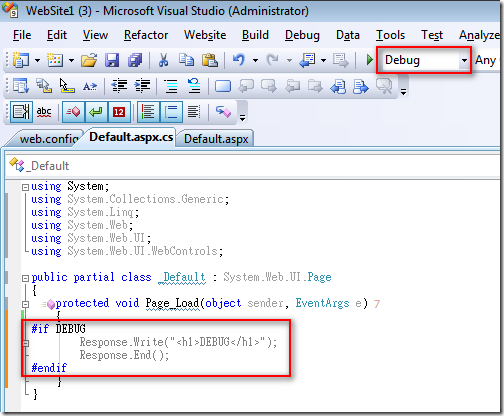Open the Add New Item dropdown arrow
The height and width of the screenshot is (416, 504).
[71, 61]
